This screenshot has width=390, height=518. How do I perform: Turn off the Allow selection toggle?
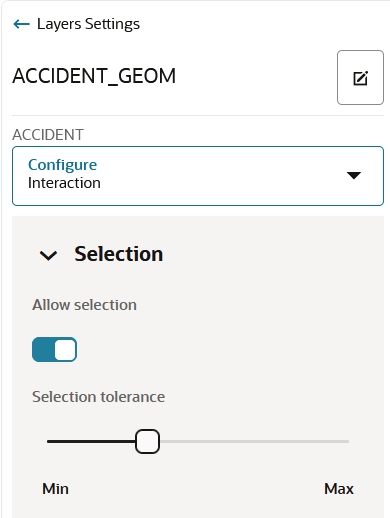[54, 349]
